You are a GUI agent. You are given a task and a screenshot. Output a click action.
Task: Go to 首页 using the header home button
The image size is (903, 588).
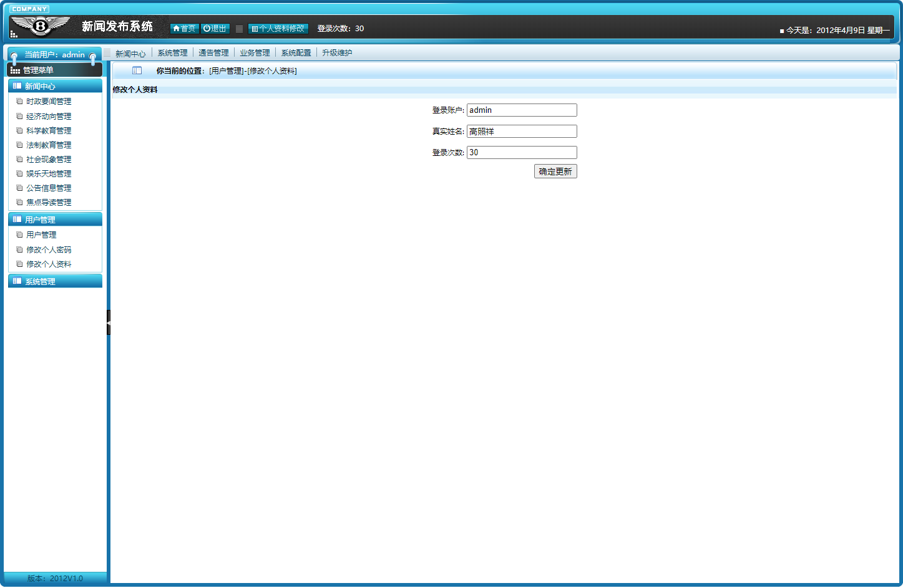coord(184,29)
